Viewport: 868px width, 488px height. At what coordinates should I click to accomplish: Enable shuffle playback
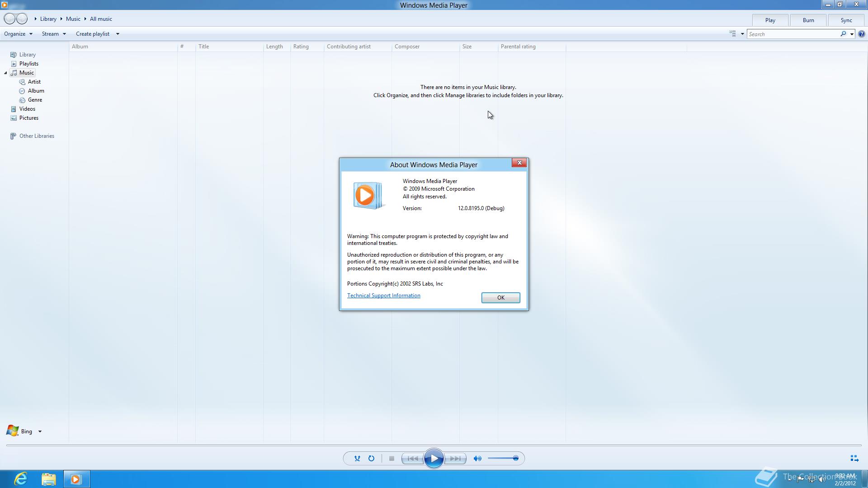[357, 458]
